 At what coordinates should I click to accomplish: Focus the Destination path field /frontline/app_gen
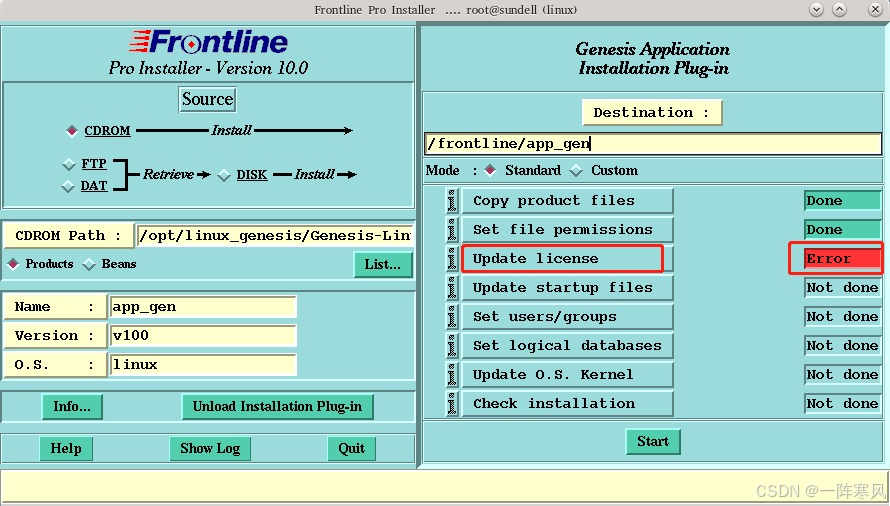pos(653,144)
